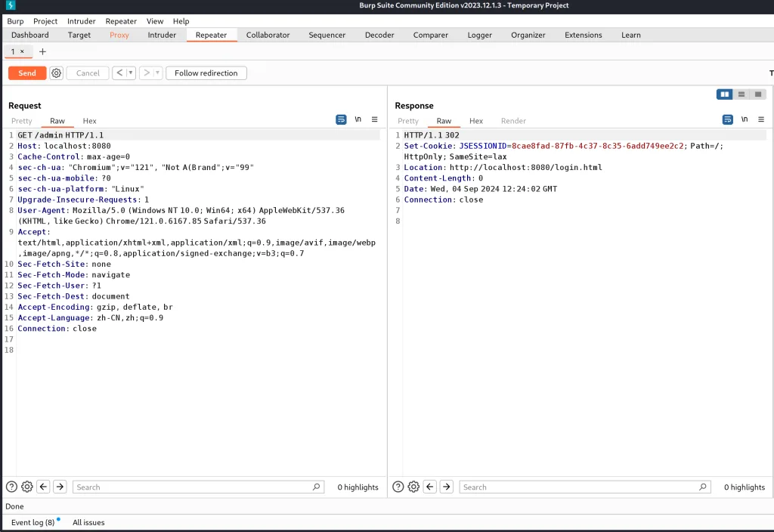Open help icon beside the Response search
This screenshot has width=774, height=532.
(398, 487)
